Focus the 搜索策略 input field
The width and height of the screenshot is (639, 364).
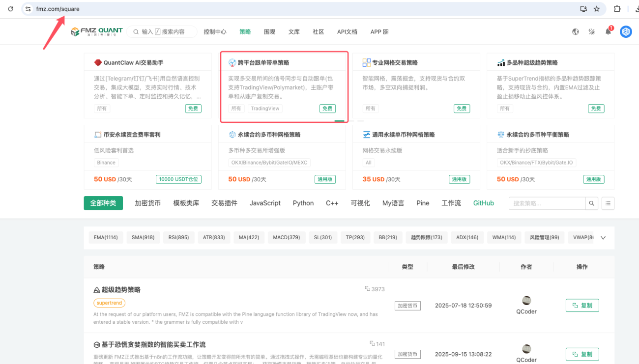pos(547,203)
